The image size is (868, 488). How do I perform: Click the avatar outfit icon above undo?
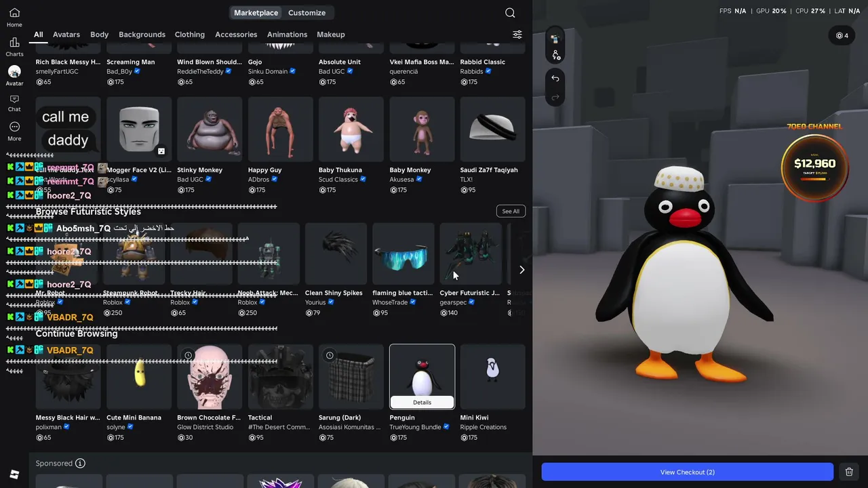coord(555,39)
